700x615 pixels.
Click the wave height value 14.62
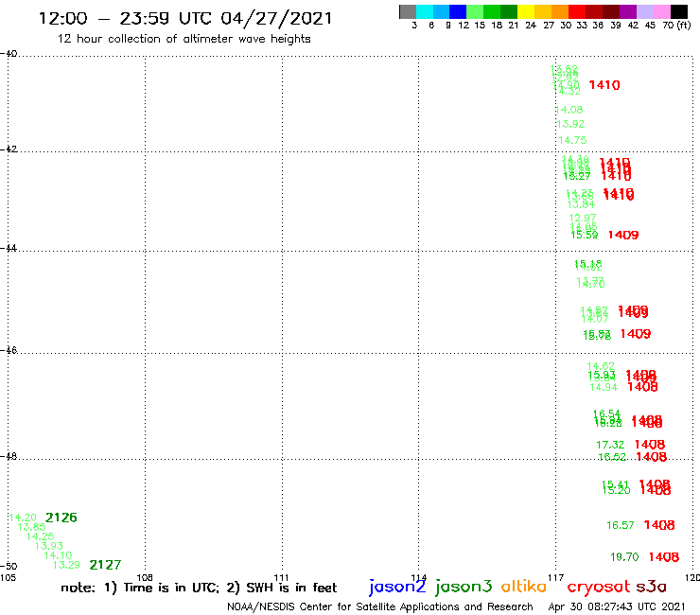pos(601,366)
